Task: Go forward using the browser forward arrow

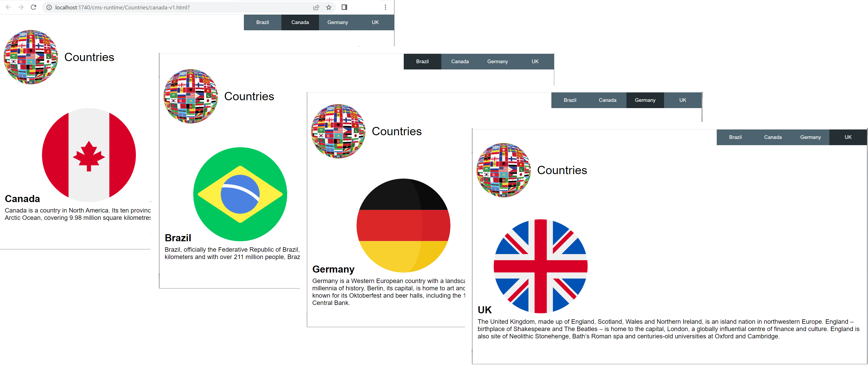Action: (21, 7)
